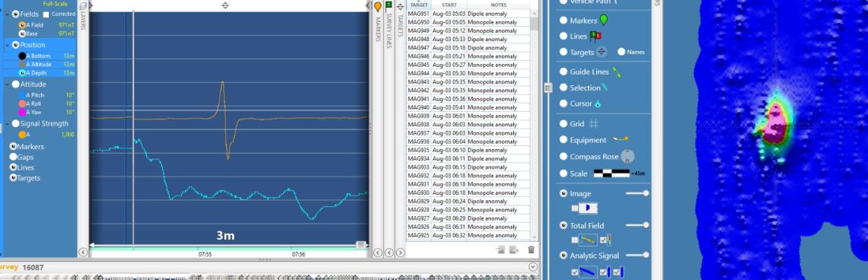Select target row MAG935
Screen dimensions: 868x280
pyautogui.click(x=468, y=150)
